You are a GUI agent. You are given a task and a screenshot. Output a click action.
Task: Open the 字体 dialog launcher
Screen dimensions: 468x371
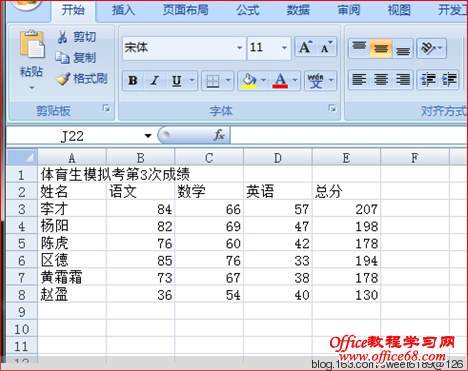332,108
